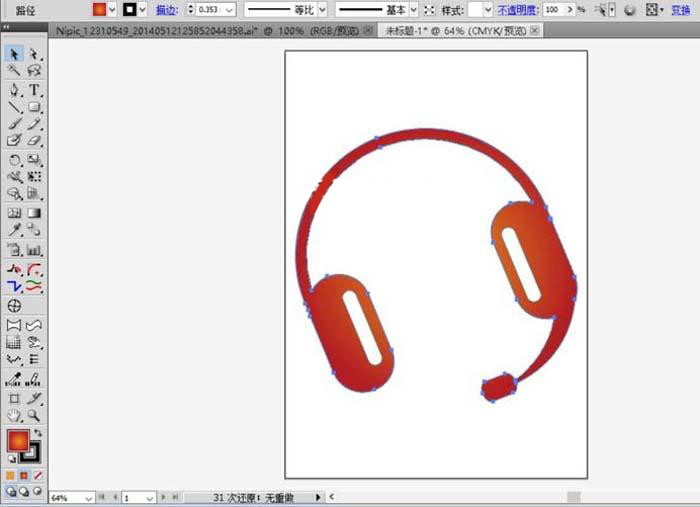The width and height of the screenshot is (700, 507).
Task: Open the 不透明度 opacity panel link
Action: click(x=518, y=10)
